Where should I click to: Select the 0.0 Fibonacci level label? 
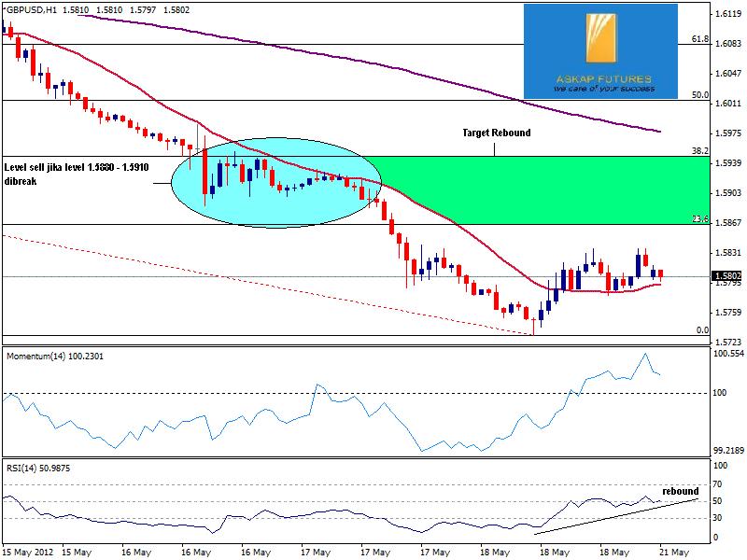702,330
